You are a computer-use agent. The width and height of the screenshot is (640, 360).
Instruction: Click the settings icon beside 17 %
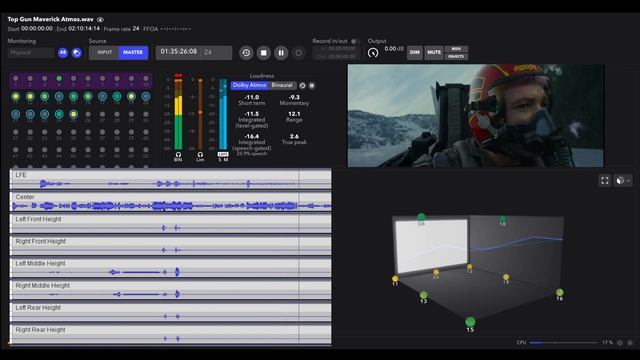point(620,343)
